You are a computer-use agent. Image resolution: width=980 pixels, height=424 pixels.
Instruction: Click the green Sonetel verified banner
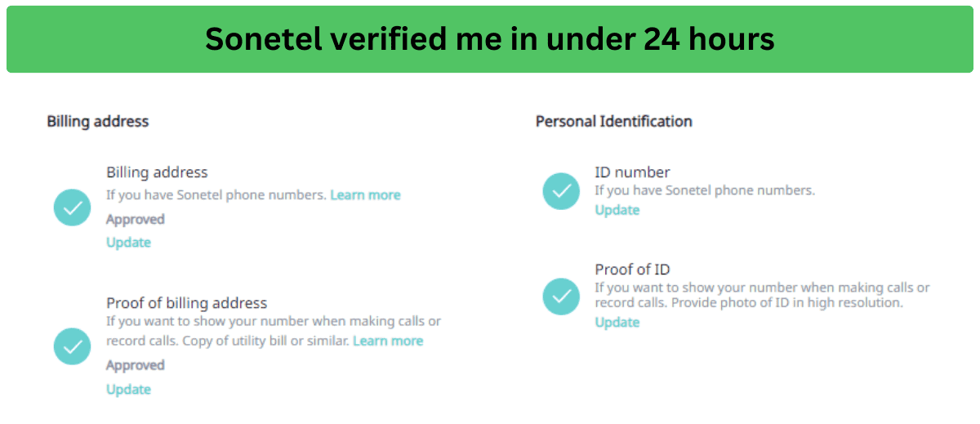(x=489, y=38)
